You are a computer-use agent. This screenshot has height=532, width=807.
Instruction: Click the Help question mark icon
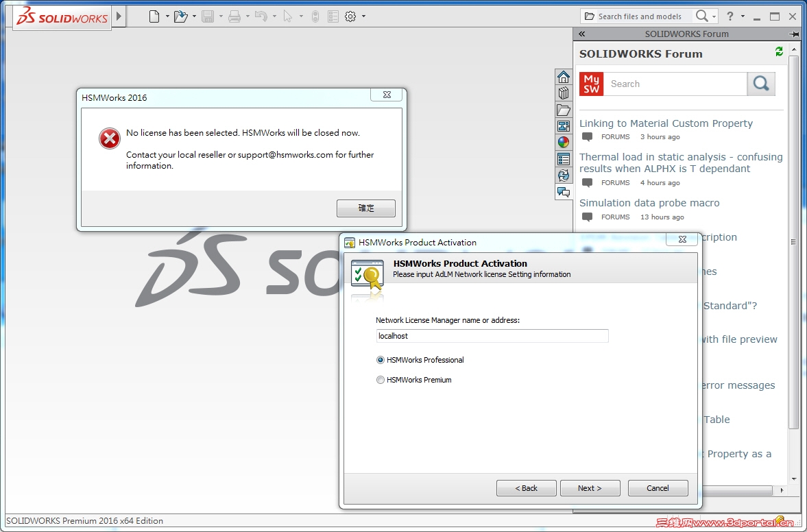point(730,16)
